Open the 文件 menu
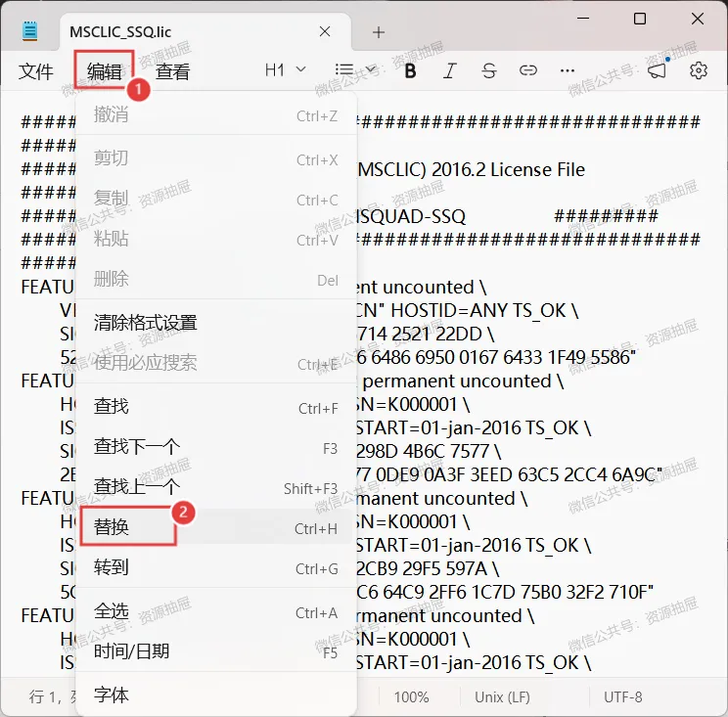728x717 pixels. coord(36,71)
